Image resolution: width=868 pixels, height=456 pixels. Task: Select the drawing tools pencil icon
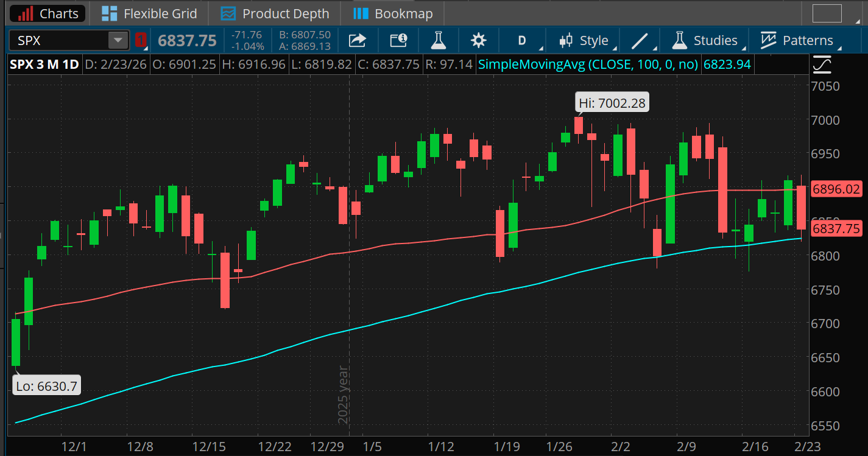pos(640,40)
